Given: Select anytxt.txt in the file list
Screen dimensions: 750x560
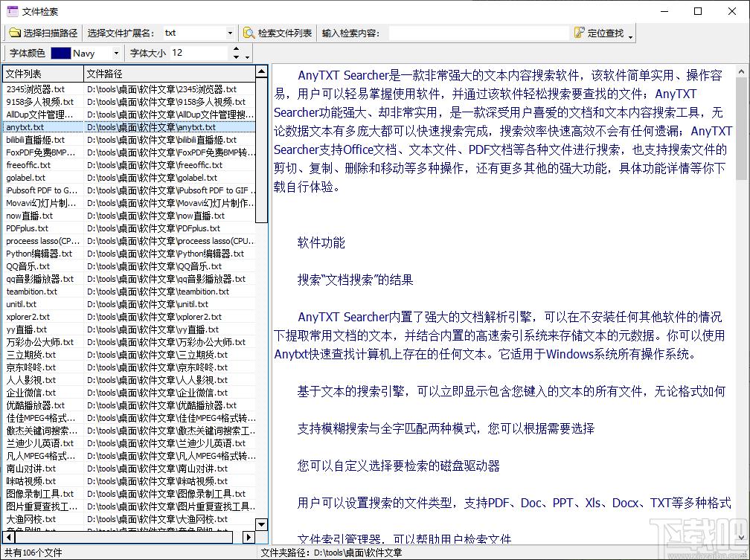Looking at the screenshot, I should [25, 127].
